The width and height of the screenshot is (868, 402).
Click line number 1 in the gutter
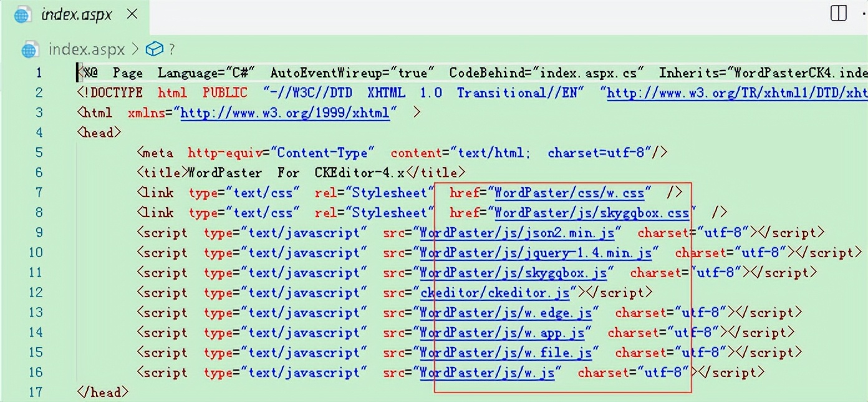39,73
